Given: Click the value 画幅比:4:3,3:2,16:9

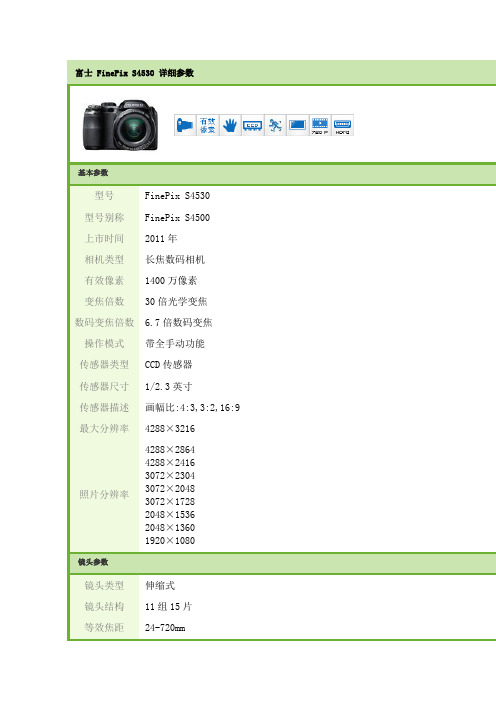Looking at the screenshot, I should (x=192, y=408).
